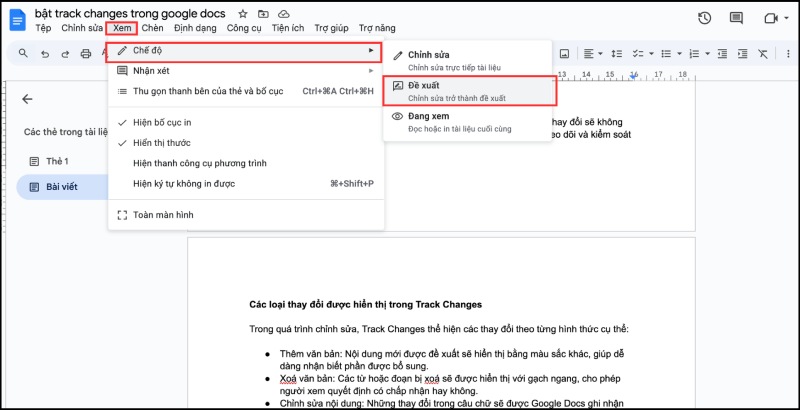Open the Tiện ích menu

(288, 28)
